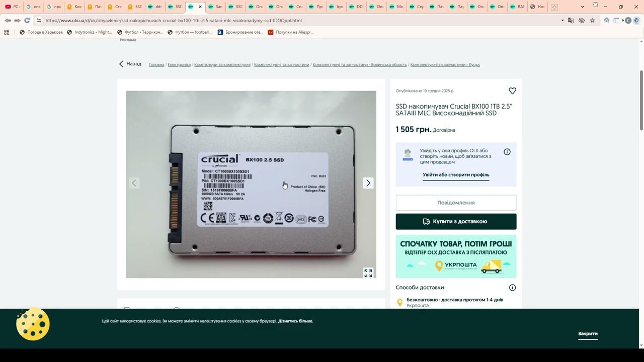Click the price '1 505 грн.'
The width and height of the screenshot is (644, 362).
(x=414, y=130)
